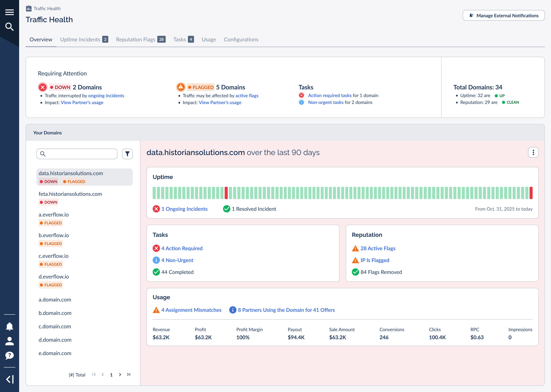551x392 pixels.
Task: Go to next page of domains list
Action: click(x=120, y=375)
